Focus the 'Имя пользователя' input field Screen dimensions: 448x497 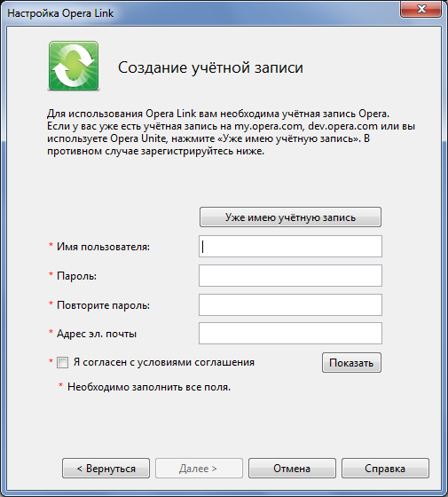(x=290, y=247)
